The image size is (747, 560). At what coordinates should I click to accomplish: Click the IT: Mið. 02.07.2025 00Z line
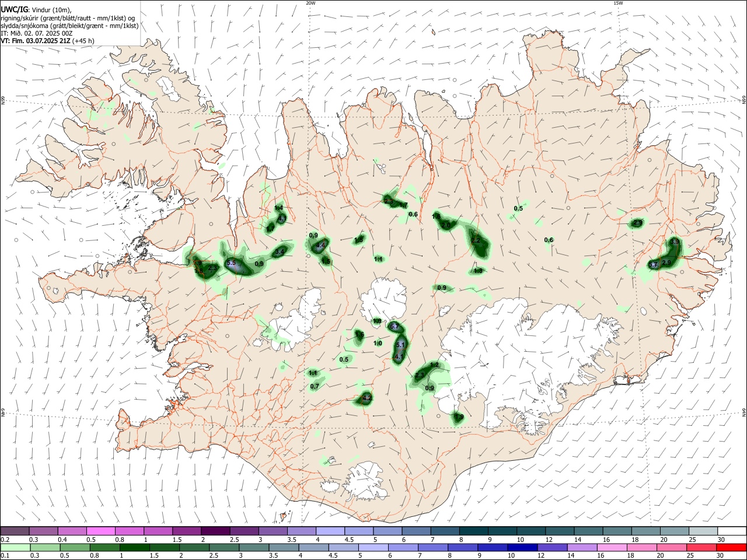coord(37,33)
